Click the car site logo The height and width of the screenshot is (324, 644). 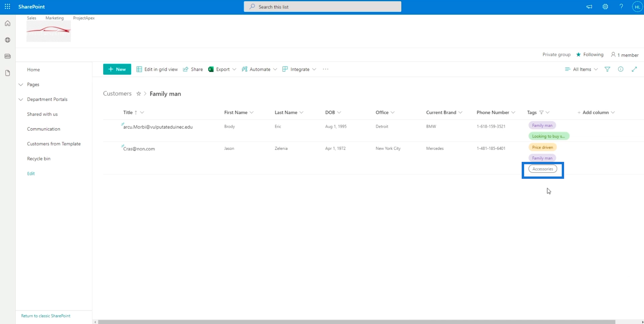pos(49,31)
